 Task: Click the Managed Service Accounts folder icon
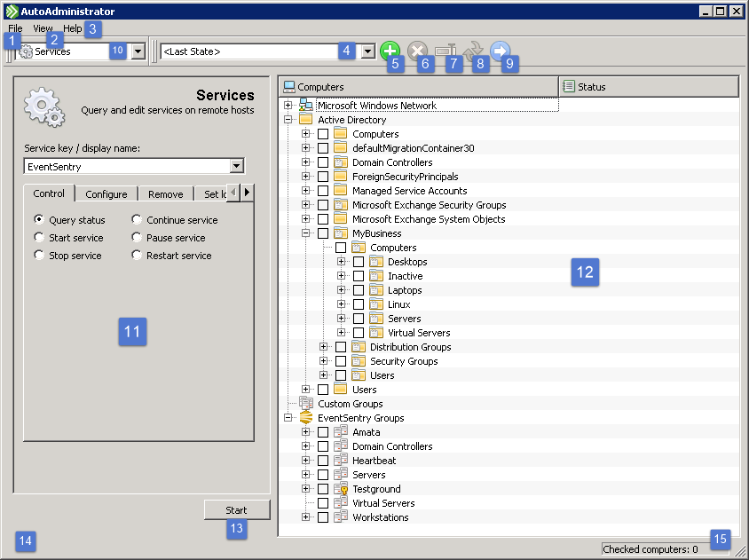341,190
